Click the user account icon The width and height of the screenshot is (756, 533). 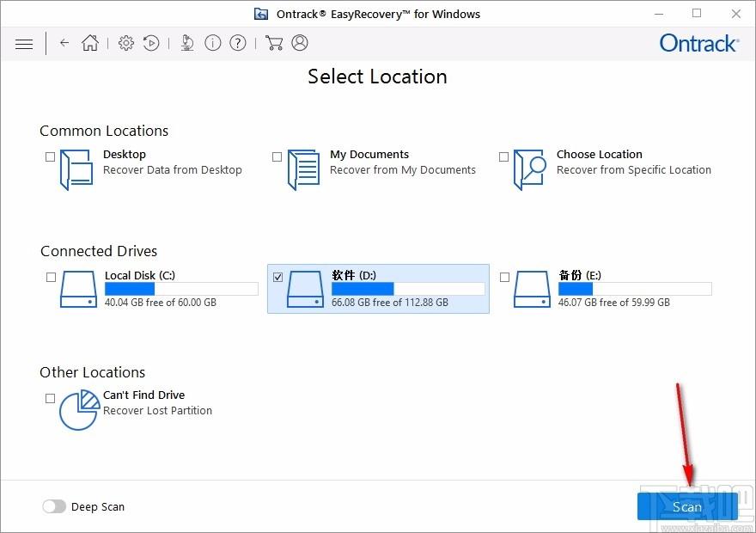(300, 43)
